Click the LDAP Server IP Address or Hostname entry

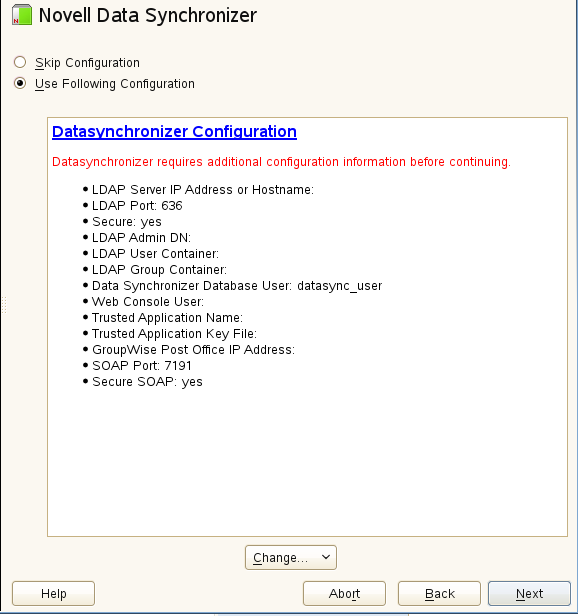point(203,190)
